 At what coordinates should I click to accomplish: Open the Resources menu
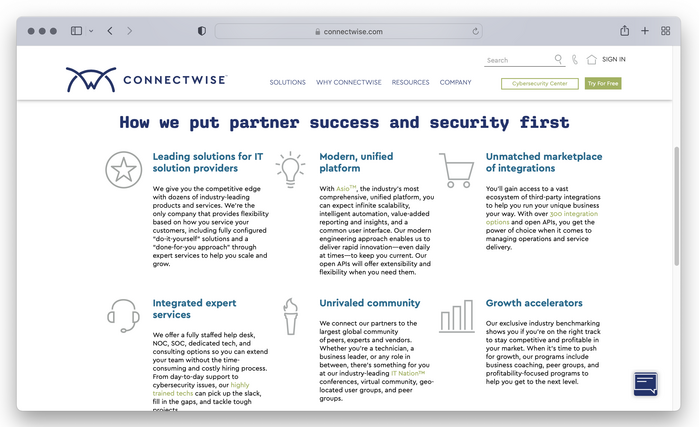tap(411, 82)
